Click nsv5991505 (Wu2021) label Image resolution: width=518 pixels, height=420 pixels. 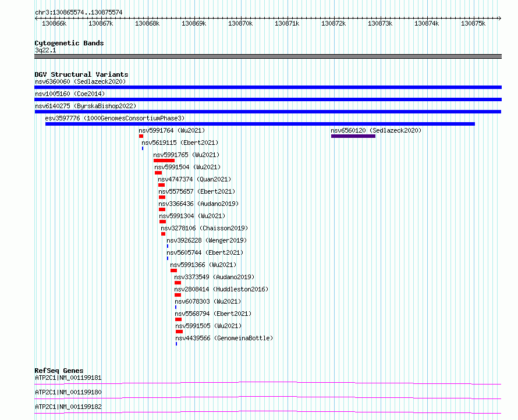pos(208,326)
